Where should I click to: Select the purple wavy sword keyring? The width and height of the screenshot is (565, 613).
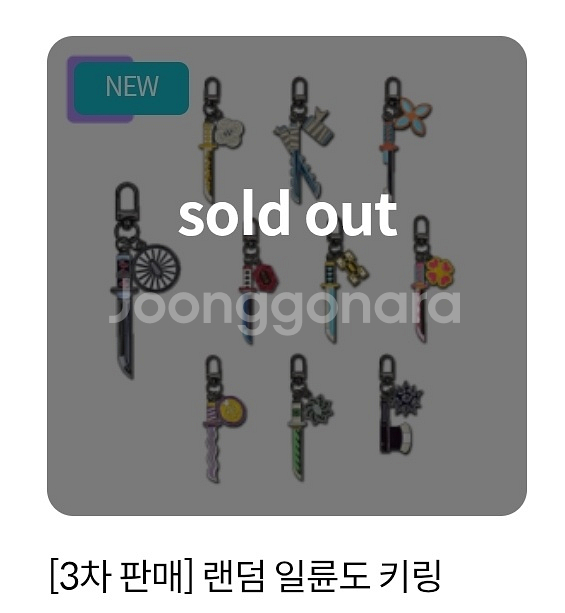click(x=225, y=419)
